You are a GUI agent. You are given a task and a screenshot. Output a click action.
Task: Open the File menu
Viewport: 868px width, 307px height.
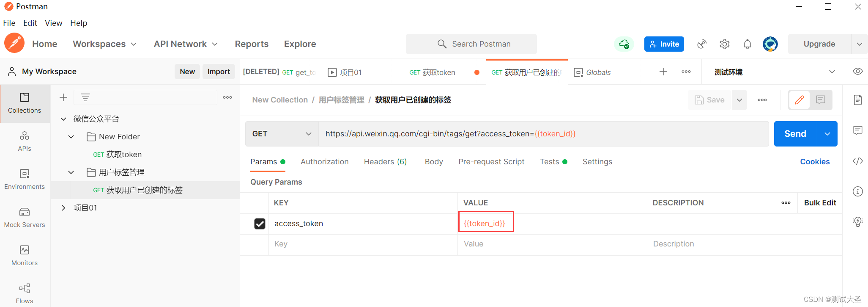[9, 23]
